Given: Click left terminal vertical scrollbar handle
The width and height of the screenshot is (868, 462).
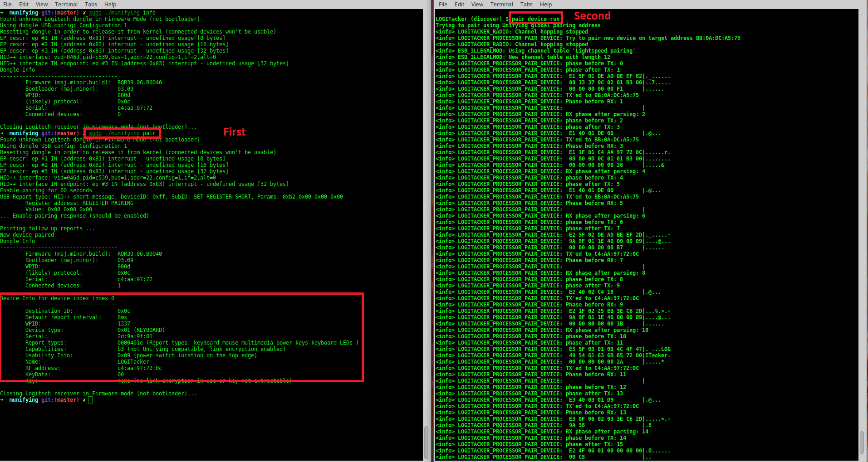Looking at the screenshot, I should pyautogui.click(x=426, y=443).
